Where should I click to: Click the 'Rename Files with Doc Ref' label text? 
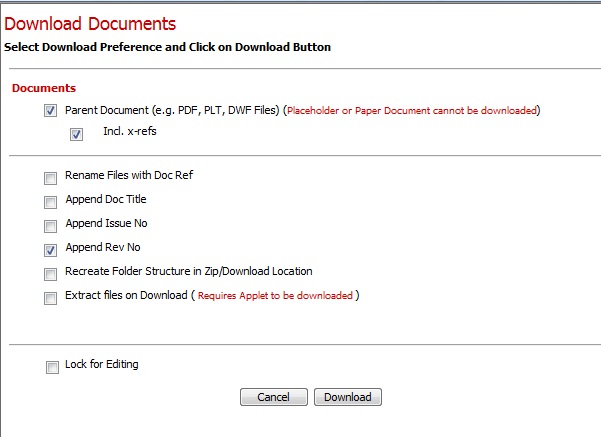coord(128,175)
